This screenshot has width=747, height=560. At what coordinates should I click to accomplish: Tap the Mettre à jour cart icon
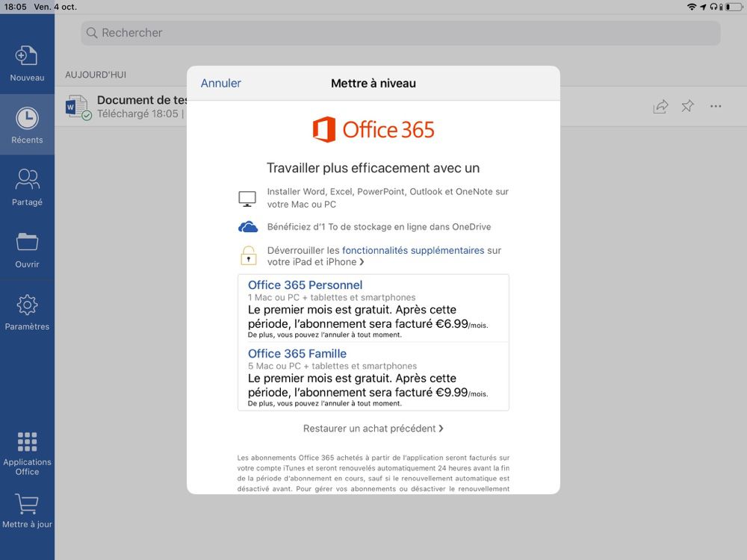pos(27,504)
